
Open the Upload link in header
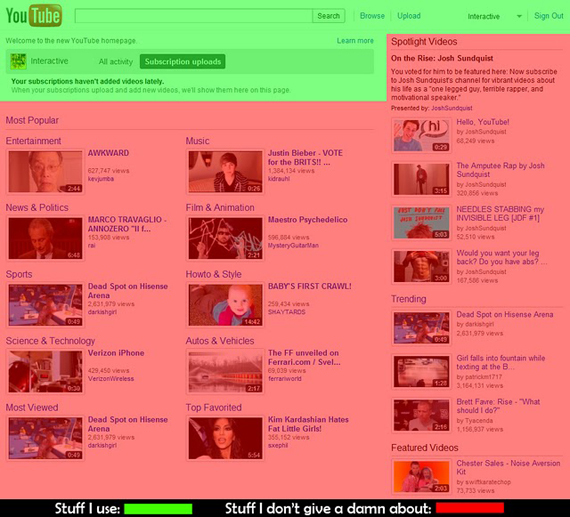(x=409, y=16)
